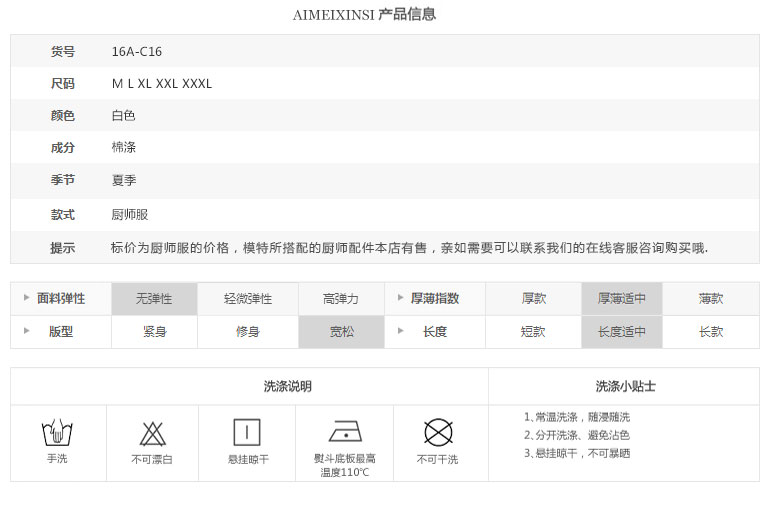Image resolution: width=780 pixels, height=505 pixels.
Task: Click the hand wash (手洗) icon
Action: point(57,432)
